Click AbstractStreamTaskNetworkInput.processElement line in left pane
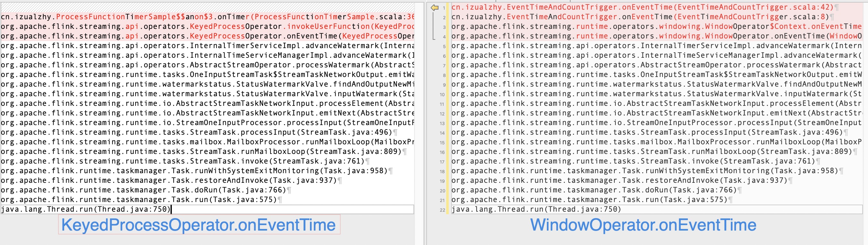This screenshot has height=245, width=868. 207,104
